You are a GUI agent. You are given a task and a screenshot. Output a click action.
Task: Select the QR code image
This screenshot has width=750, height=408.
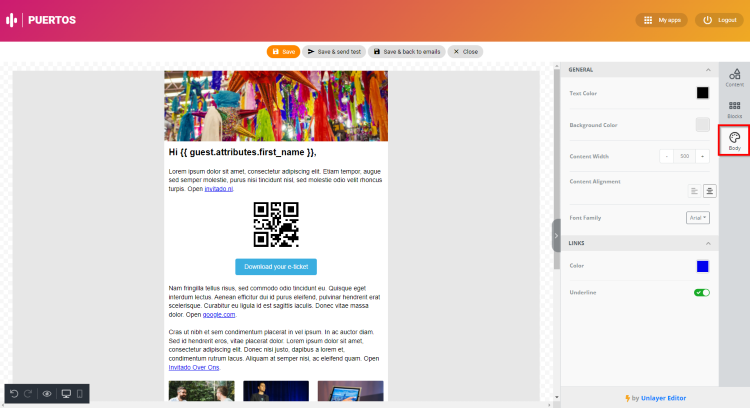(x=276, y=224)
